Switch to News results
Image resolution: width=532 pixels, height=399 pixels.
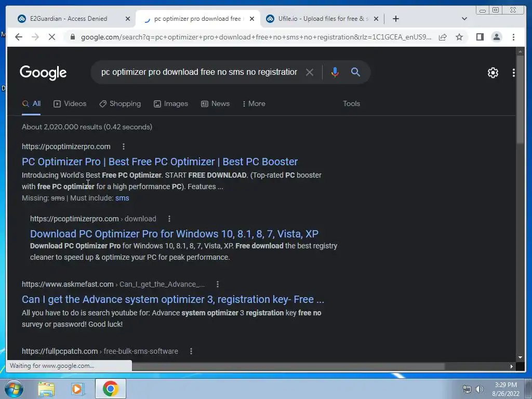(215, 104)
